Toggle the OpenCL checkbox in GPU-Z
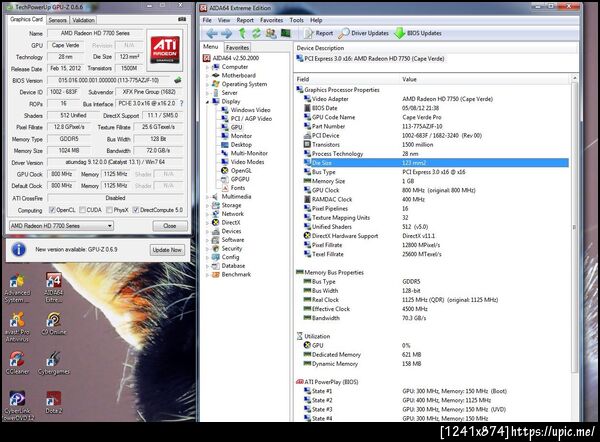This screenshot has width=600, height=442. click(x=52, y=210)
